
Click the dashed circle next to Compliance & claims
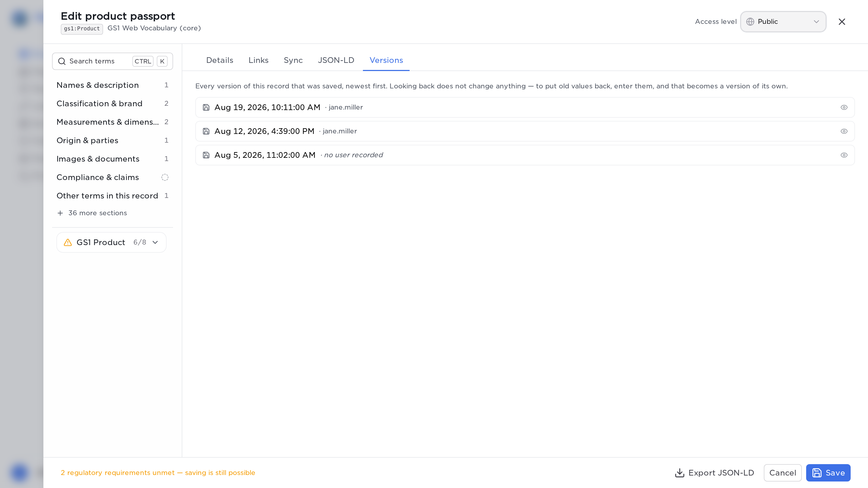[x=165, y=178]
